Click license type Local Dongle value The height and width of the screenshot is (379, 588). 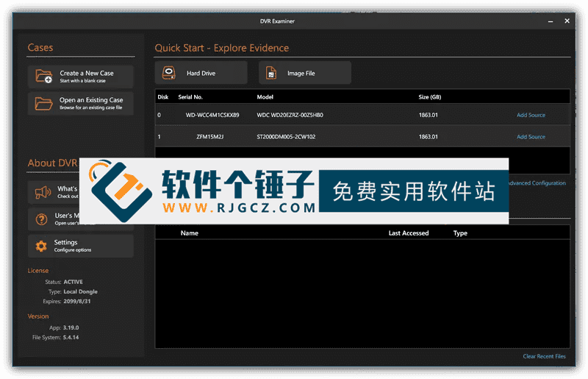pyautogui.click(x=81, y=291)
